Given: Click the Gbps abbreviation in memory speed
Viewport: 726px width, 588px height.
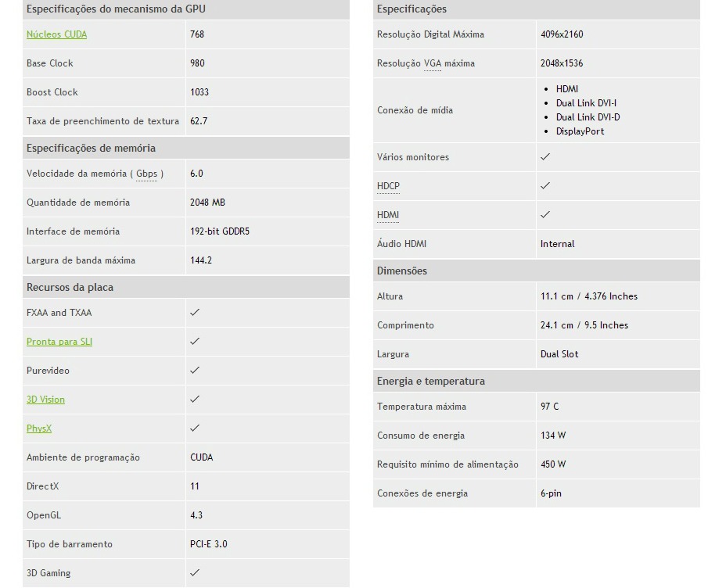Looking at the screenshot, I should pos(146,174).
